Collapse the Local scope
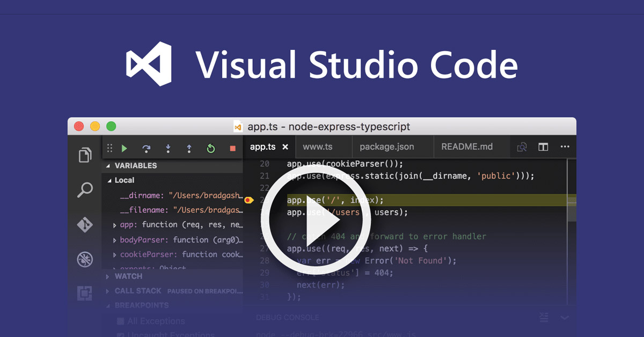Image resolution: width=644 pixels, height=337 pixels. coord(110,180)
